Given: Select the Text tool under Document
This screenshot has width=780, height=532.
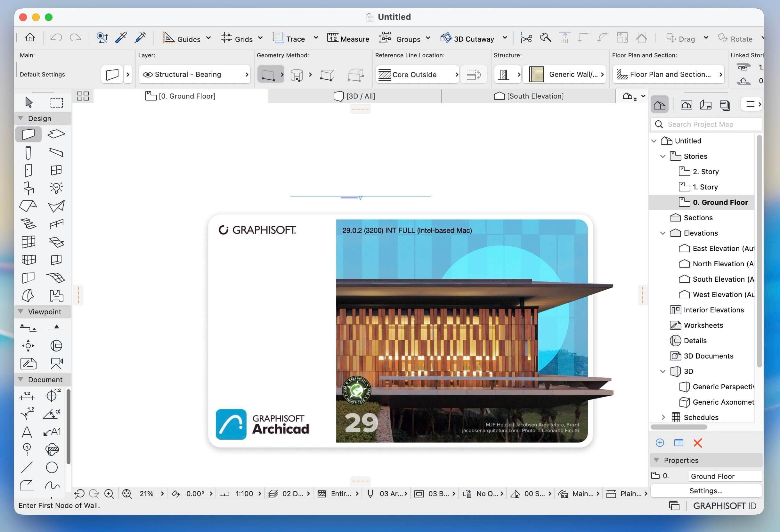Looking at the screenshot, I should pos(27,432).
